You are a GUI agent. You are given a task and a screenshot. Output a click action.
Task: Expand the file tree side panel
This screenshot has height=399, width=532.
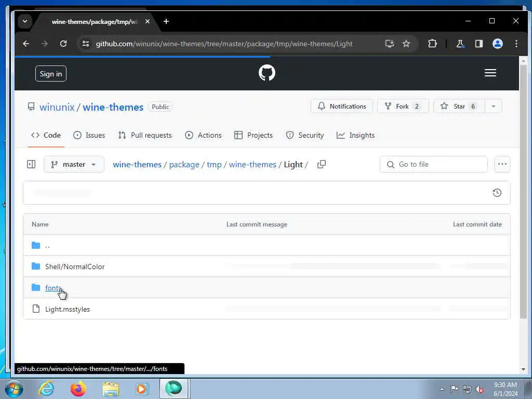click(31, 164)
